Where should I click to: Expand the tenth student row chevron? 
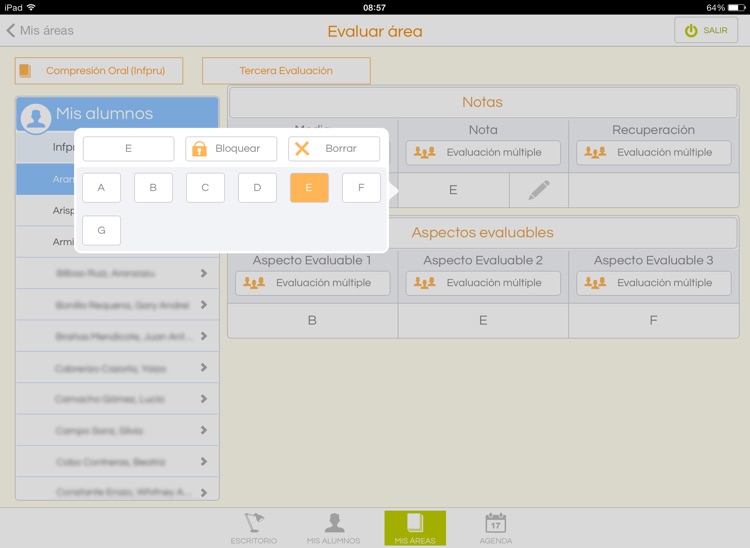pos(204,430)
